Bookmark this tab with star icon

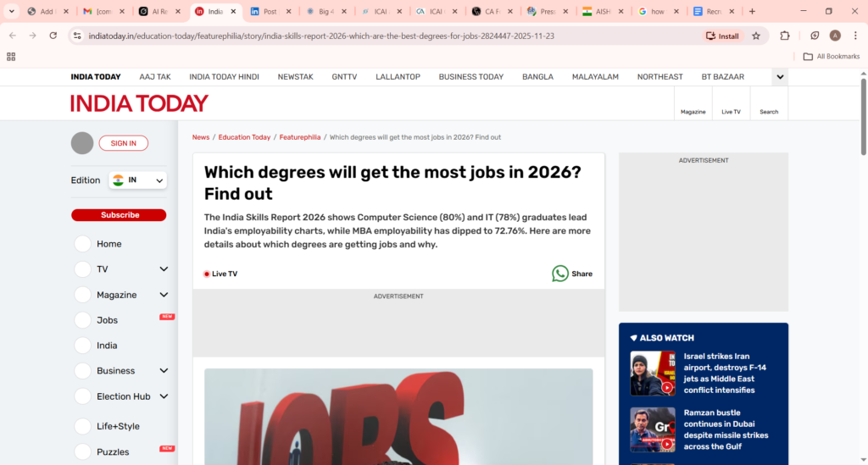pos(756,36)
